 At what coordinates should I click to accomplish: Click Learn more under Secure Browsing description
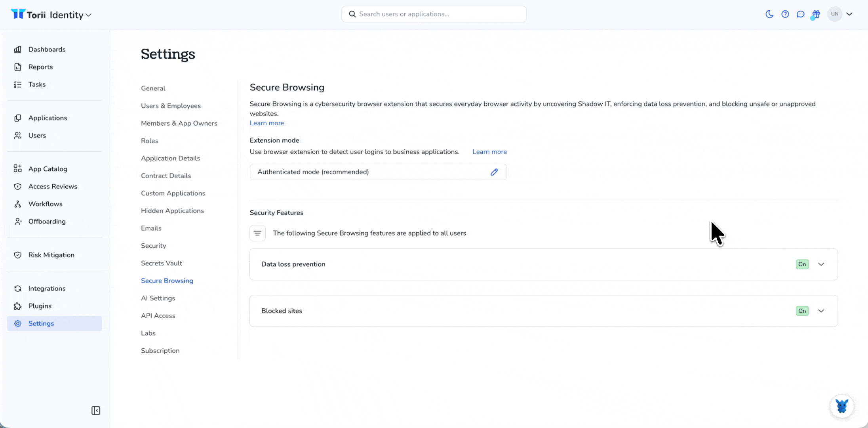pyautogui.click(x=267, y=123)
